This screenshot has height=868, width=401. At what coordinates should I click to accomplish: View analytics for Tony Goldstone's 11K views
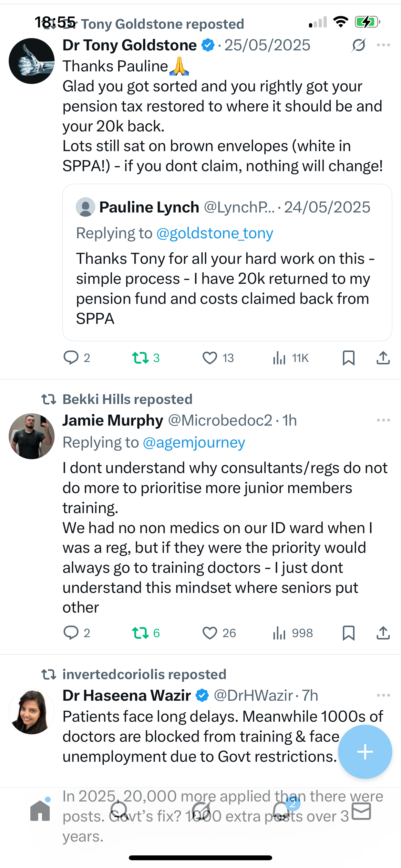[280, 358]
